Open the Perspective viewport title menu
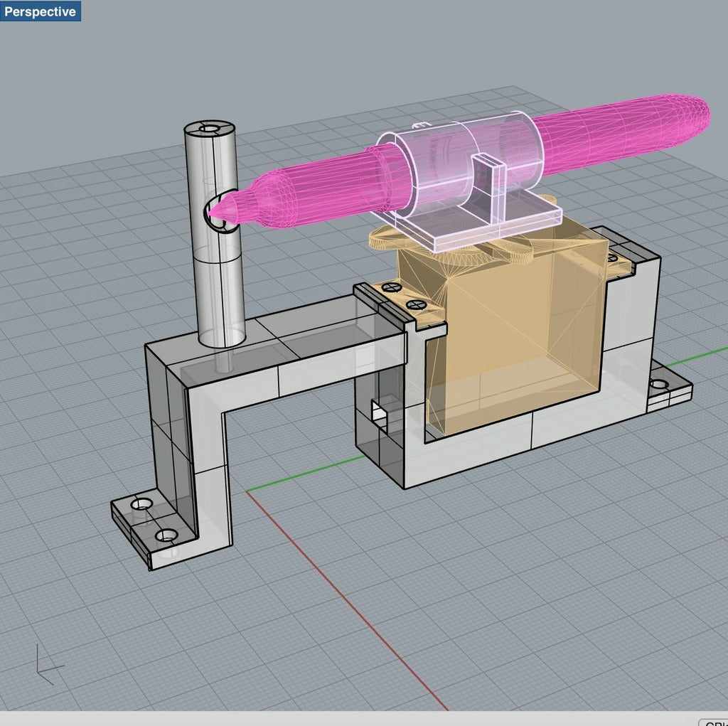728x726 pixels. 41,11
